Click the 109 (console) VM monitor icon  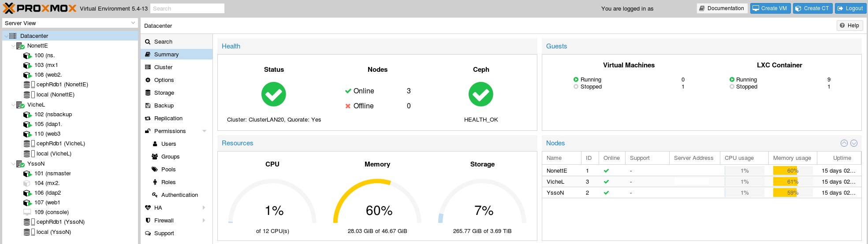pyautogui.click(x=27, y=212)
